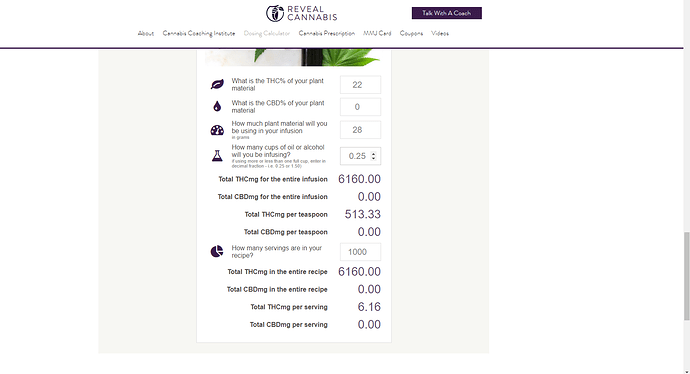Click the 'Total CBDmg for the entire infusion' label
The image size is (690, 374).
point(272,197)
